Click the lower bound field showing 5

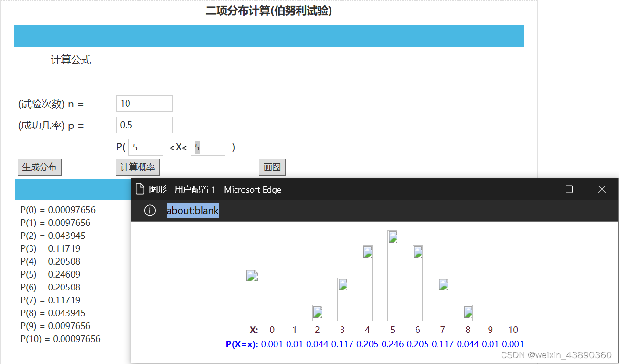coord(146,147)
